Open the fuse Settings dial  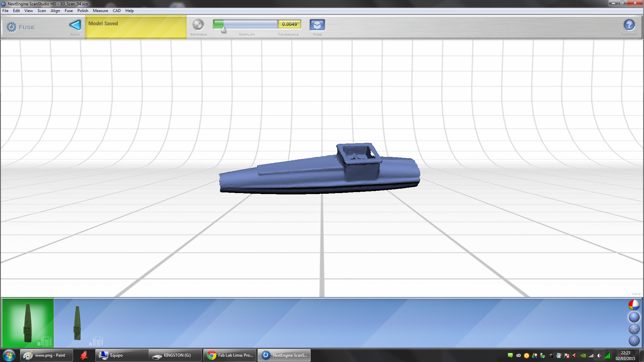click(198, 25)
